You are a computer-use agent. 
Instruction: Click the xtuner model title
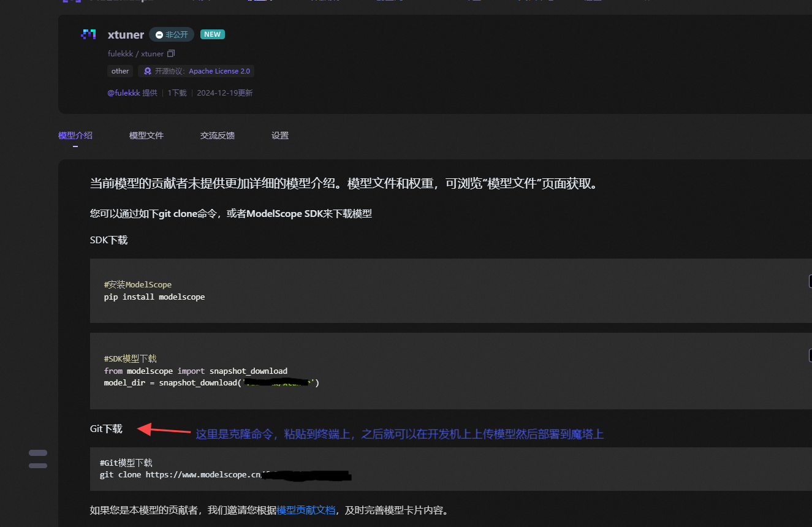[126, 35]
